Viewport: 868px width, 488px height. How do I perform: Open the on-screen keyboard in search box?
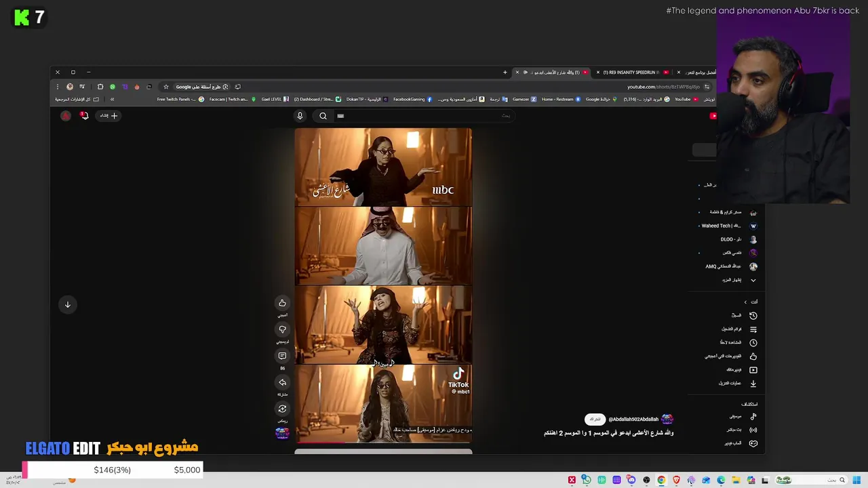[x=340, y=116]
